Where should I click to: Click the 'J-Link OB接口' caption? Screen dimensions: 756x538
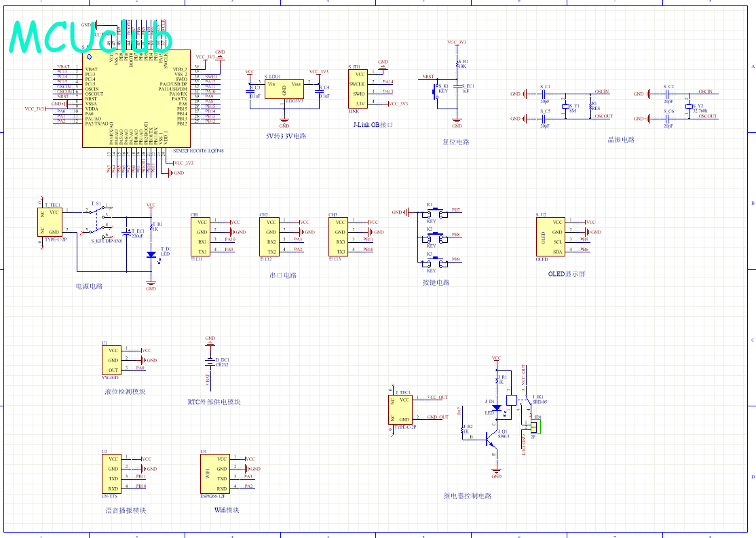[373, 124]
